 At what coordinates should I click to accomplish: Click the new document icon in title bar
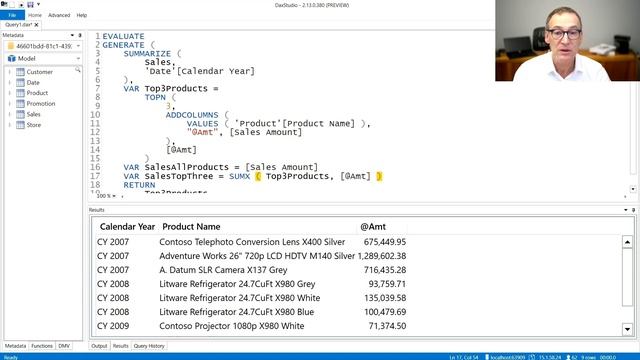[x=12, y=4]
